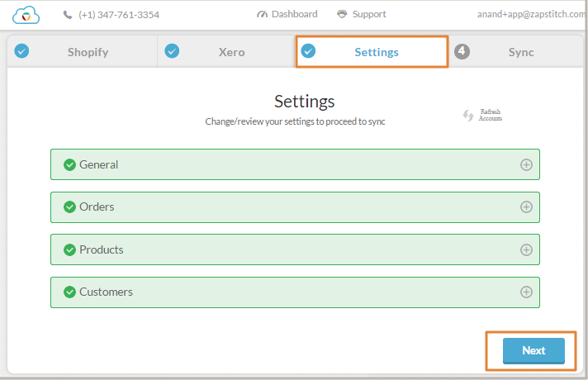Click the step 4 badge beside Sync

pos(462,51)
